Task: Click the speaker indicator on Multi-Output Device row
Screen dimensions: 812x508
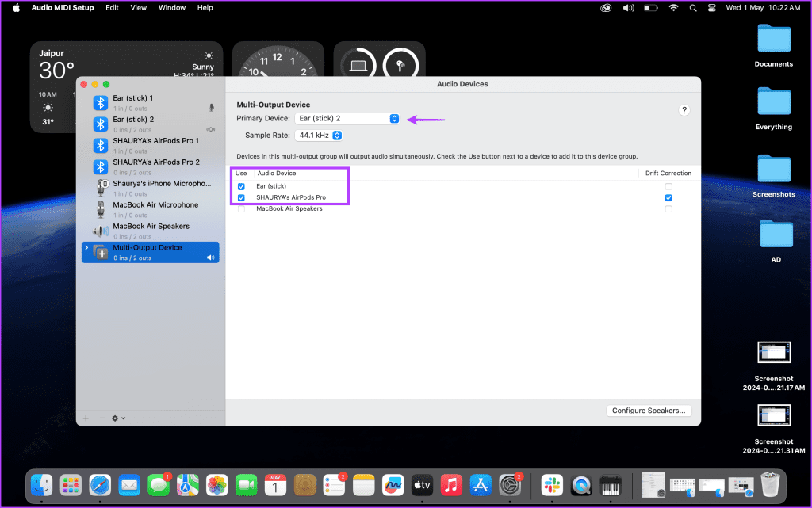Action: click(211, 258)
